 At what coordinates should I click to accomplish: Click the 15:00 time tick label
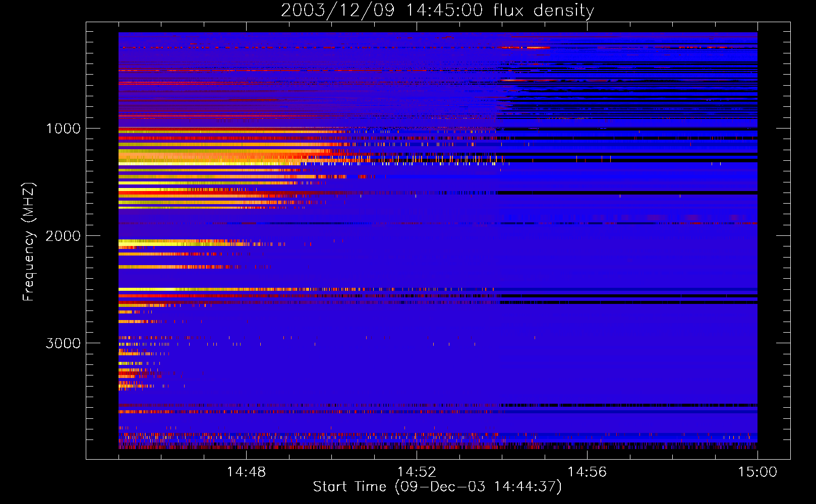click(x=757, y=472)
